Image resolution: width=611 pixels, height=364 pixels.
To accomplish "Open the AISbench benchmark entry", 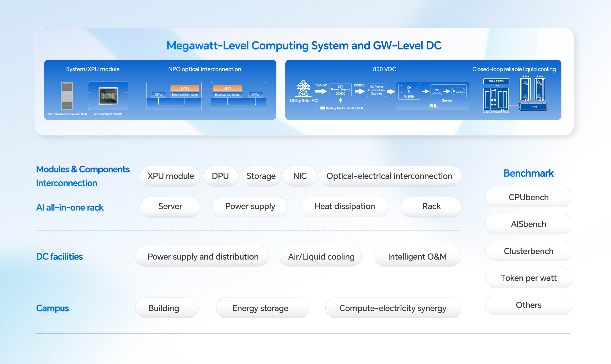I will [x=528, y=224].
